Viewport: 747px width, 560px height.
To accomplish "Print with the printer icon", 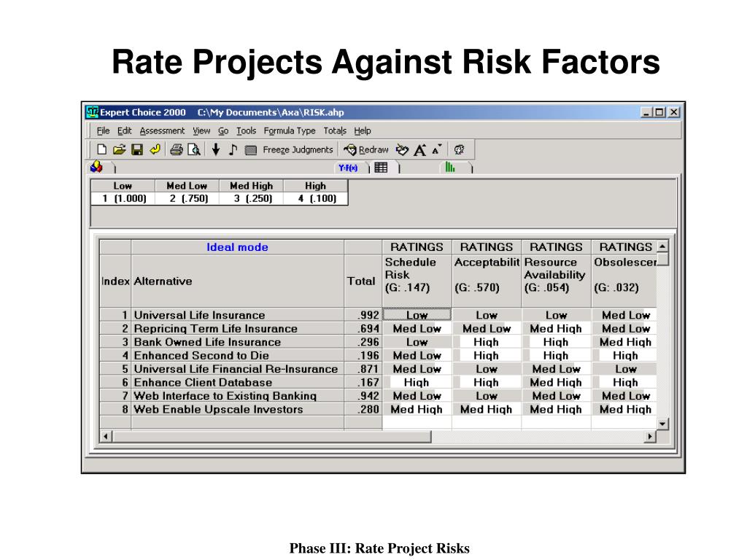I will (177, 149).
